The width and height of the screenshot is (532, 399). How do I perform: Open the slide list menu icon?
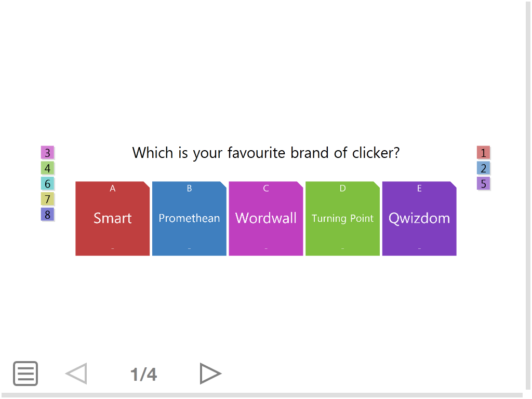tap(25, 374)
